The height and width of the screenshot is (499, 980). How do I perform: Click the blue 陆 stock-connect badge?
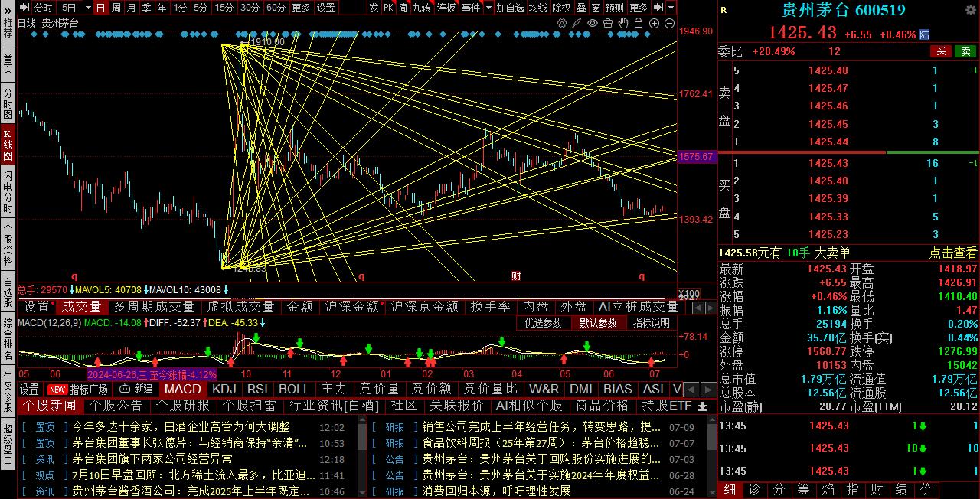(x=924, y=34)
